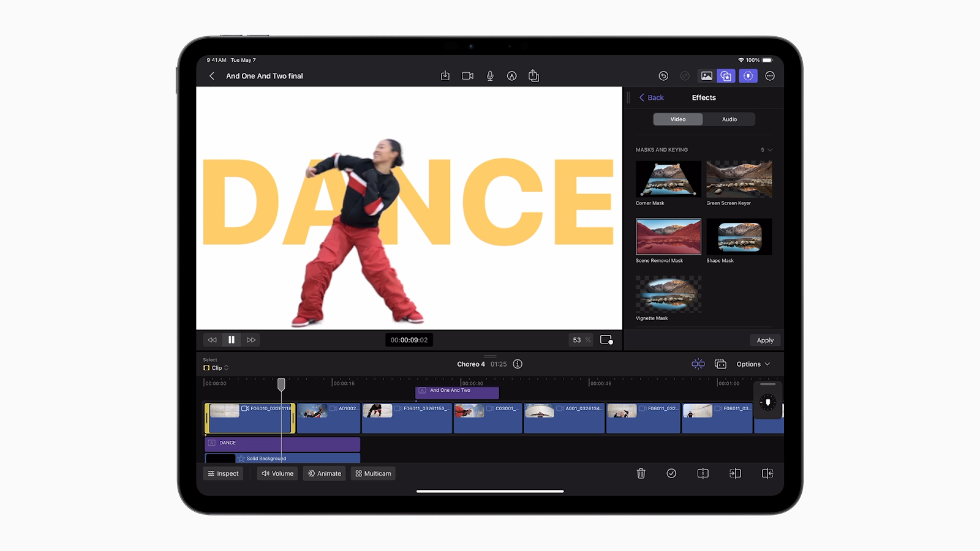Click the fast-forward playback button

(x=251, y=340)
